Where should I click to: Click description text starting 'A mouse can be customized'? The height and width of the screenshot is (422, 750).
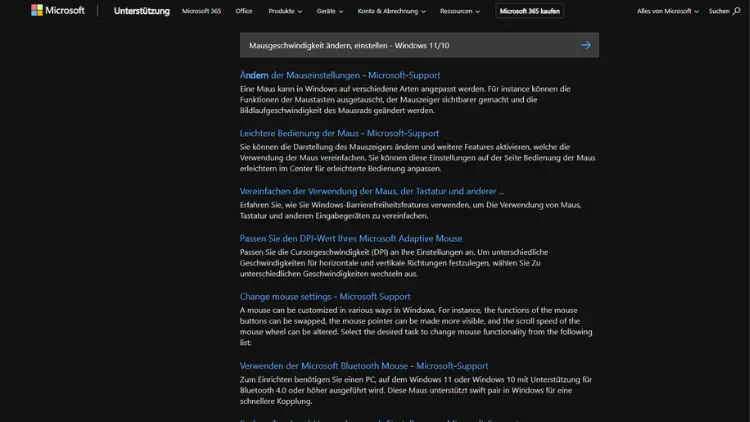tap(416, 326)
